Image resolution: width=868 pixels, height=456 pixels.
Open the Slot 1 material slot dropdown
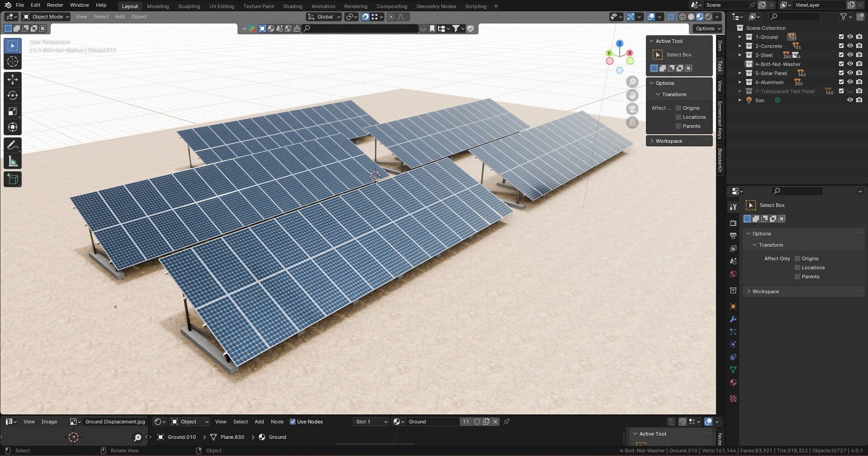click(x=371, y=422)
